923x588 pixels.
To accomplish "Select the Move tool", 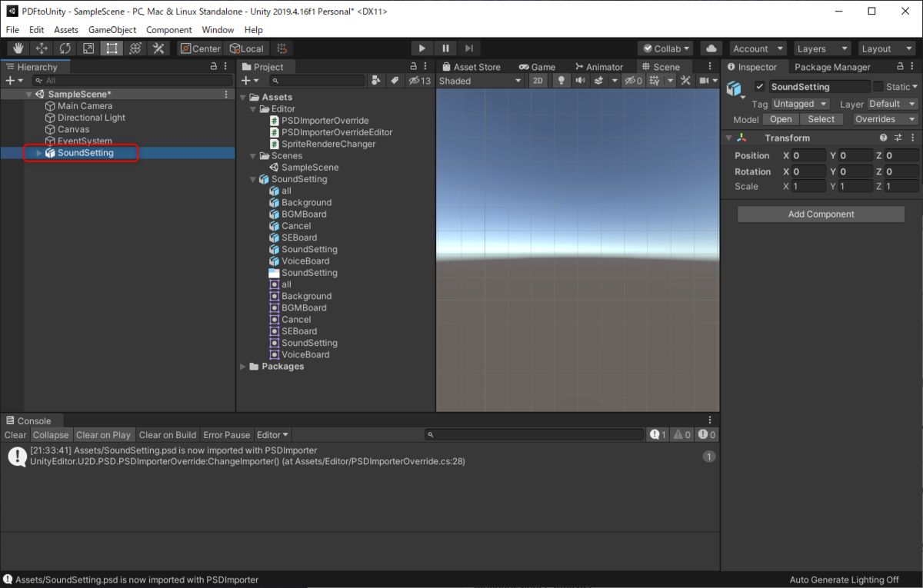I will coord(42,48).
